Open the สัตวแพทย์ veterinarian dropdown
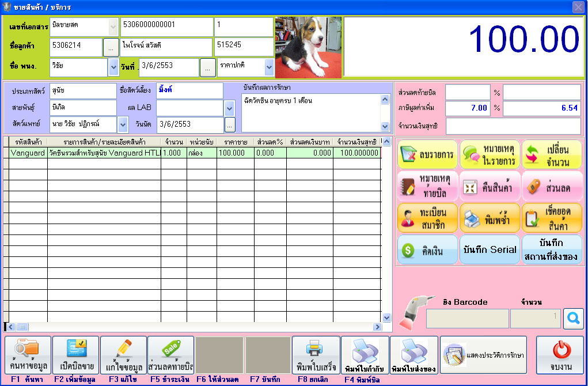The image size is (588, 386). (122, 124)
